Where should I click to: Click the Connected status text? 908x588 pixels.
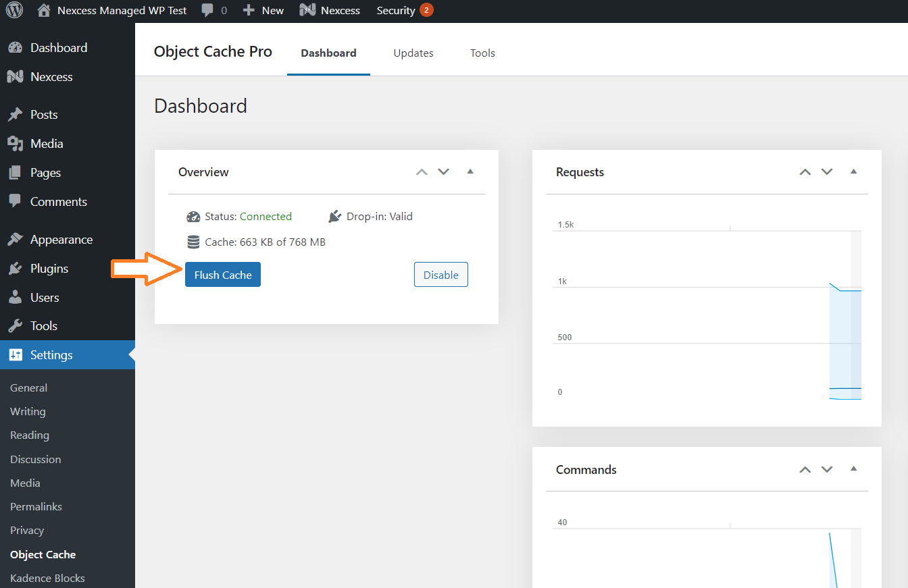(266, 217)
